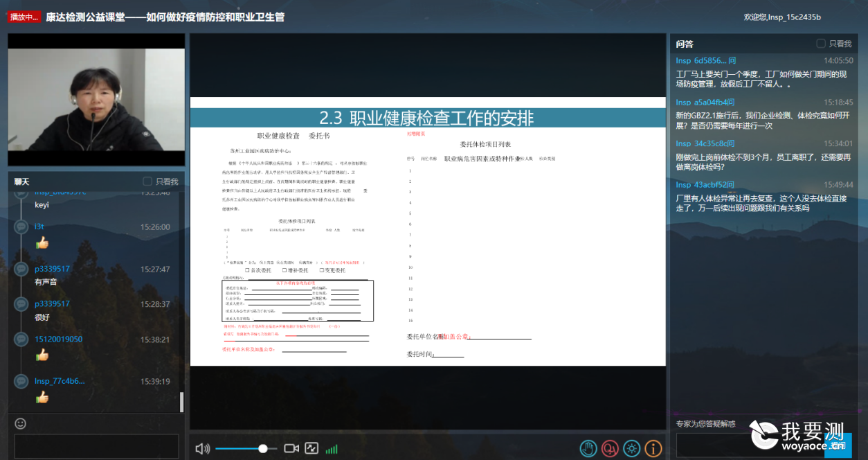Click the 首次委托 checkbox on slide
Viewport: 868px width, 460px height.
[x=248, y=269]
